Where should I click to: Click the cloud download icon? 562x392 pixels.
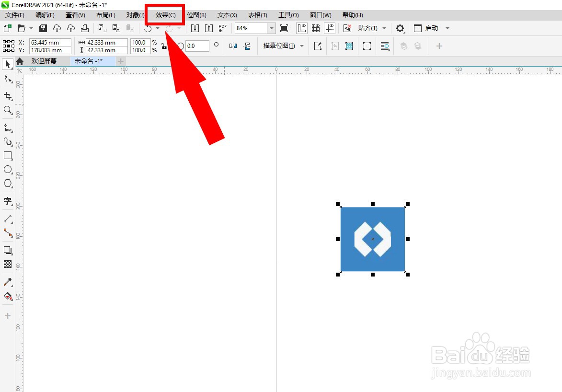point(57,28)
